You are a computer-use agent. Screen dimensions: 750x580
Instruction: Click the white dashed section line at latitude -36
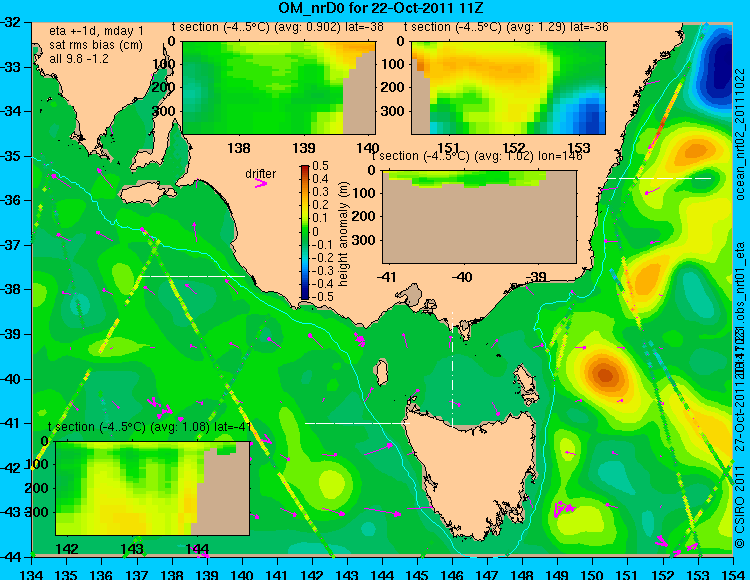coord(659,178)
